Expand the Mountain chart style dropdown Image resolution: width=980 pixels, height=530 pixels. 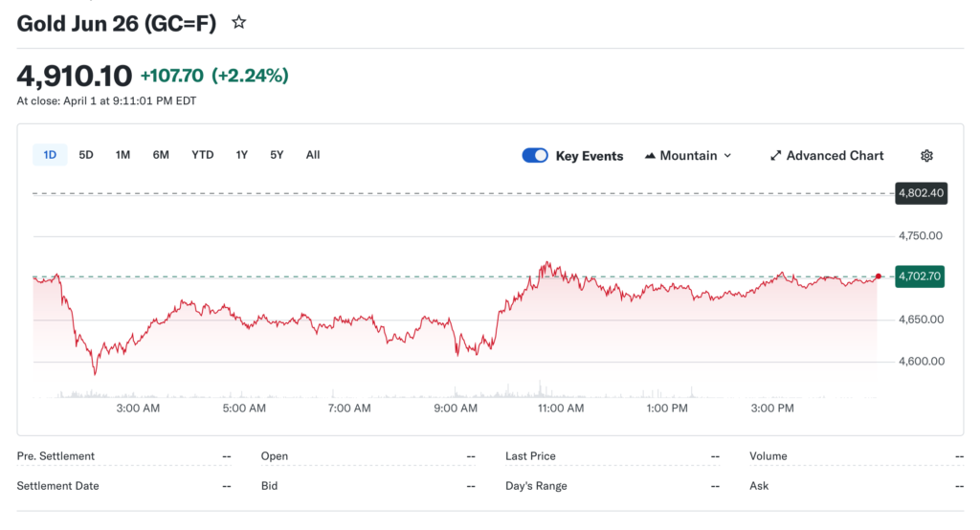pyautogui.click(x=727, y=156)
